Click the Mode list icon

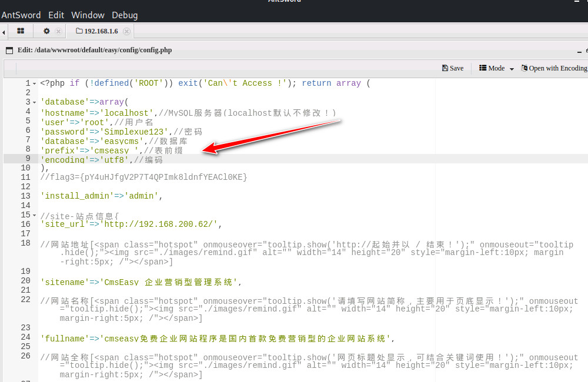[x=483, y=68]
